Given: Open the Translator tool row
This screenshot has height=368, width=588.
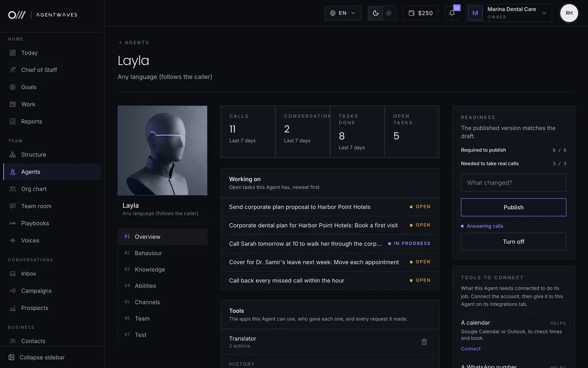Looking at the screenshot, I should pyautogui.click(x=330, y=342).
